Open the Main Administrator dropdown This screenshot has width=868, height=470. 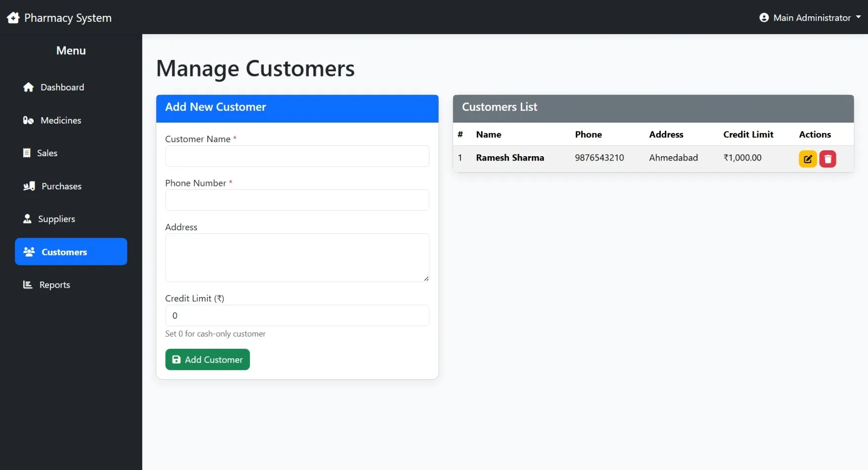(x=811, y=17)
